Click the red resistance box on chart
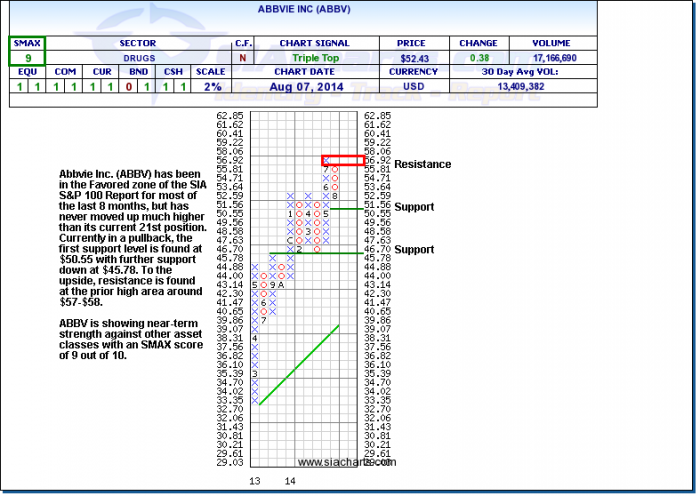The width and height of the screenshot is (700, 496). point(343,160)
